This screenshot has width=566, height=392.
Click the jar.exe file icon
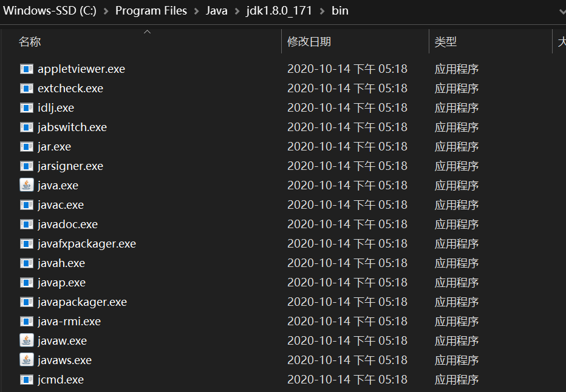pos(26,146)
